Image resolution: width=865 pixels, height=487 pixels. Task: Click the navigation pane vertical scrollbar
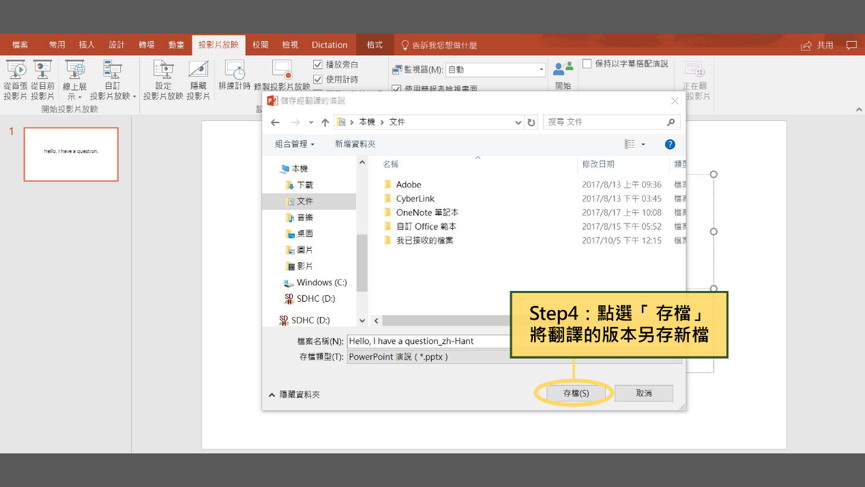(362, 263)
